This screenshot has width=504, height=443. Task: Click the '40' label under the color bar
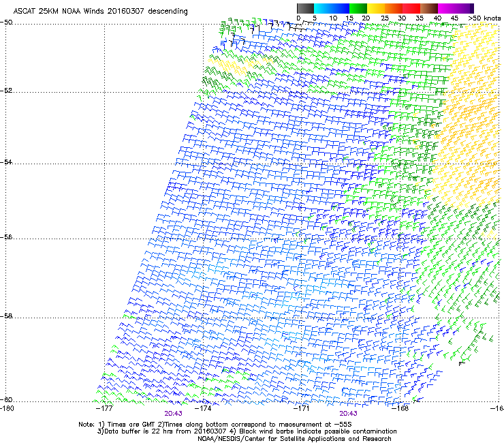point(437,18)
